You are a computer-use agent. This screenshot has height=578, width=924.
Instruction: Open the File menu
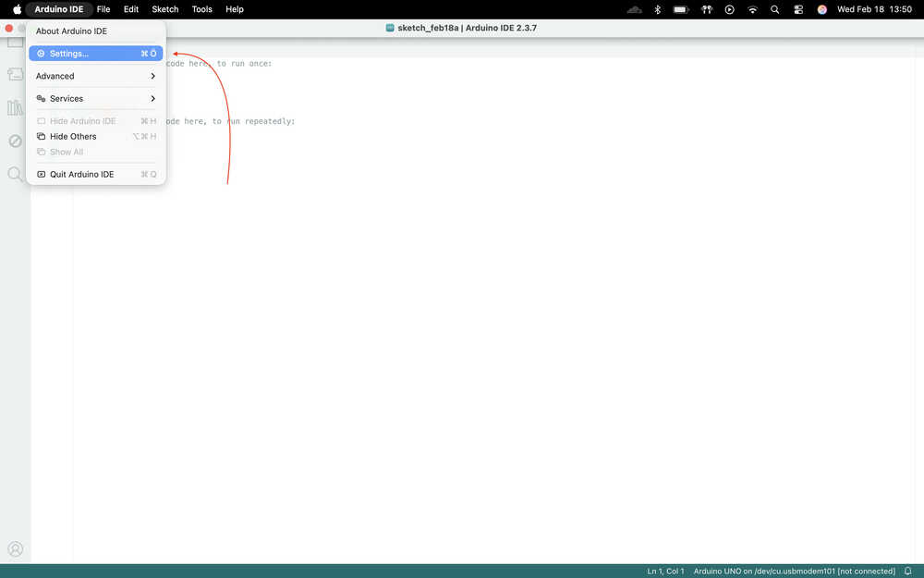point(103,9)
